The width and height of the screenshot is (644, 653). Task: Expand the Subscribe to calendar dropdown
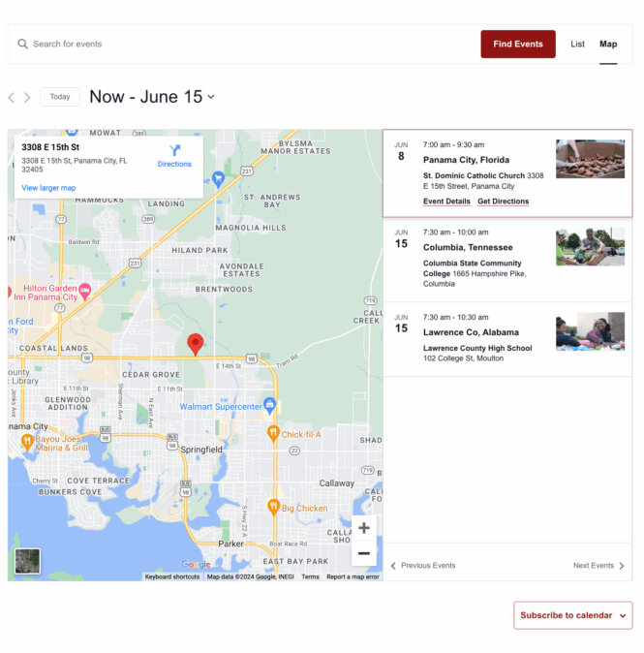pos(572,615)
